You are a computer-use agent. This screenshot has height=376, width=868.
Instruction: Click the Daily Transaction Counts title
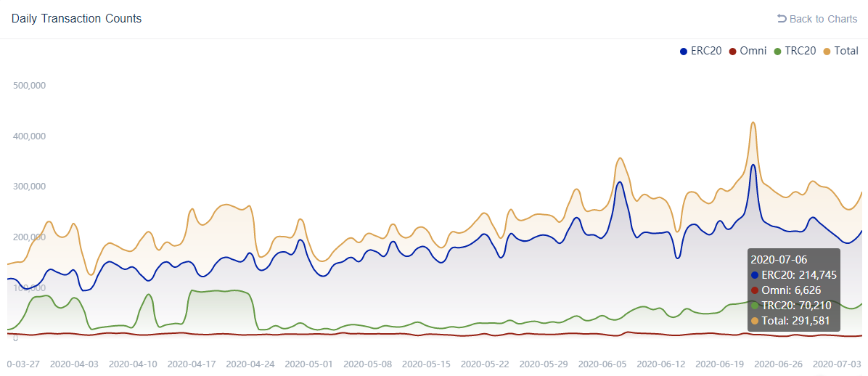tap(76, 19)
